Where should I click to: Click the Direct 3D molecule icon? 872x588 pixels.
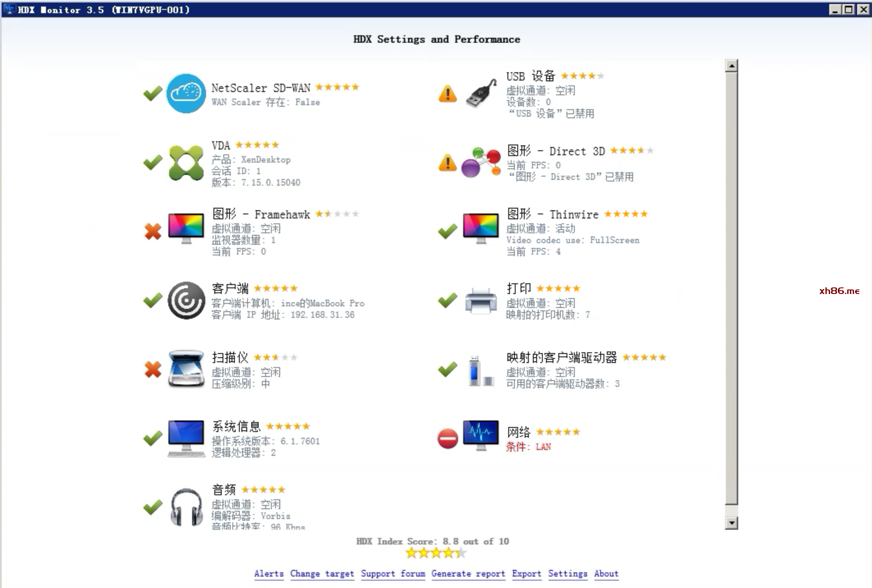point(481,162)
